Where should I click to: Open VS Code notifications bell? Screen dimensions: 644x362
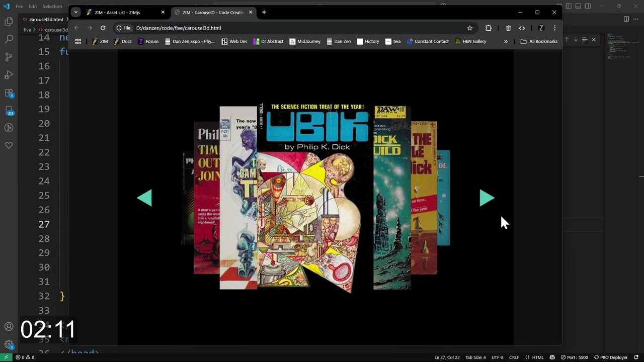(x=636, y=357)
